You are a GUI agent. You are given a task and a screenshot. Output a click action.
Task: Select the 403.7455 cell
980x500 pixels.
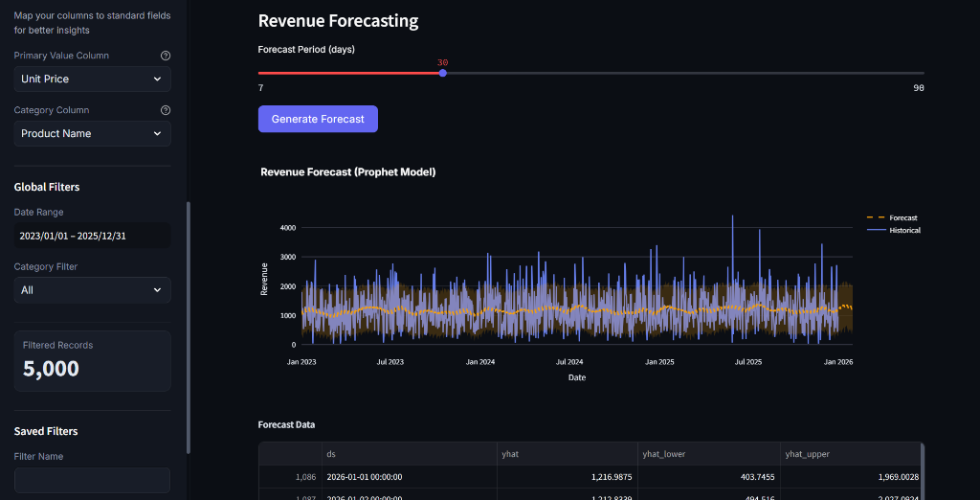click(709, 477)
